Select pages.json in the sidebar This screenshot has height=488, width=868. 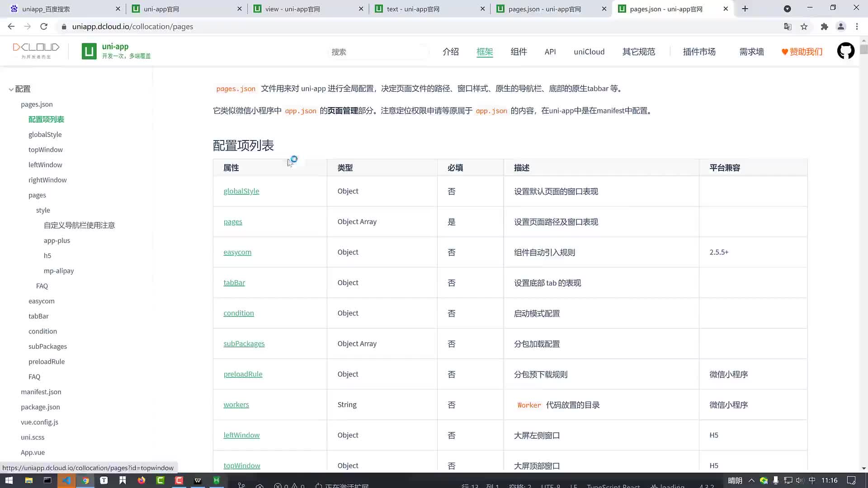pyautogui.click(x=37, y=104)
